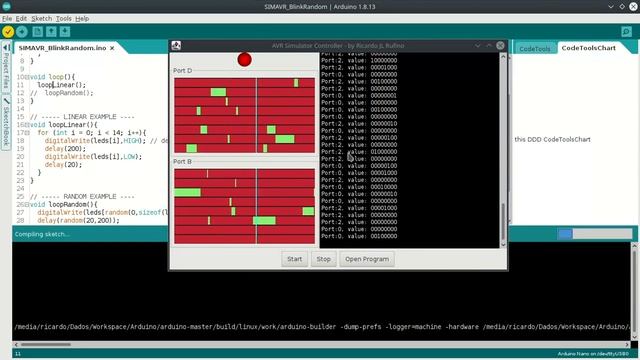Click the Arduino logo in title bar

point(7,7)
